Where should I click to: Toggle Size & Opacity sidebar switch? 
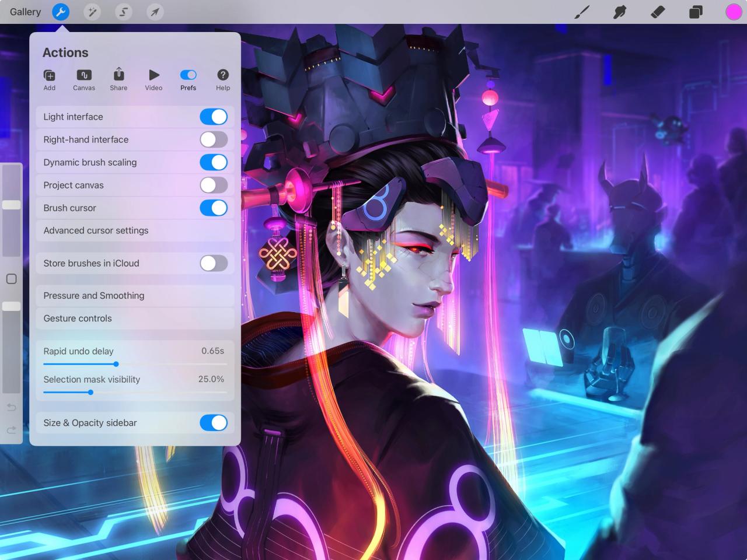(214, 423)
